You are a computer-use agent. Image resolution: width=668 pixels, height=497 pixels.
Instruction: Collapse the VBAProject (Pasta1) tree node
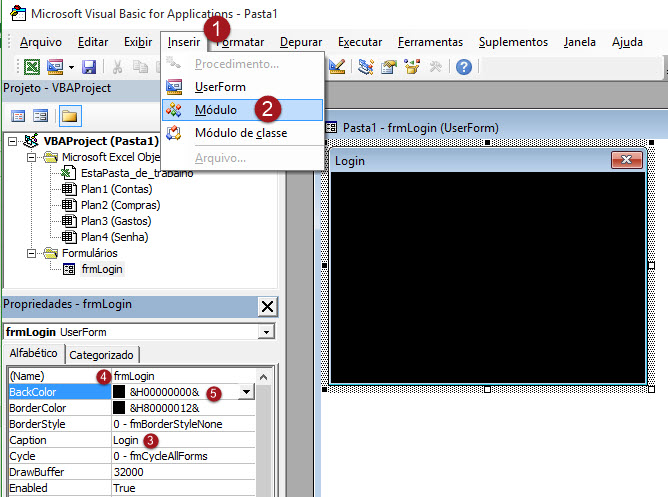tap(13, 141)
